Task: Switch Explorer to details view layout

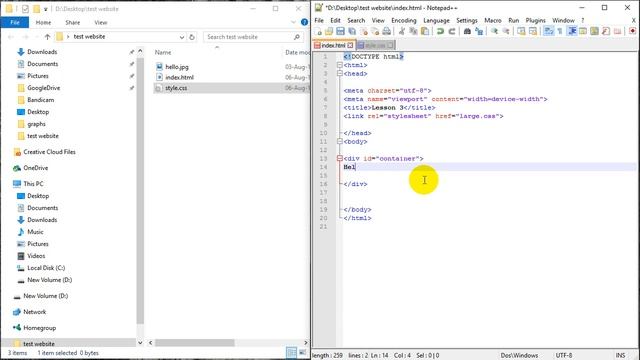Action: (291, 353)
